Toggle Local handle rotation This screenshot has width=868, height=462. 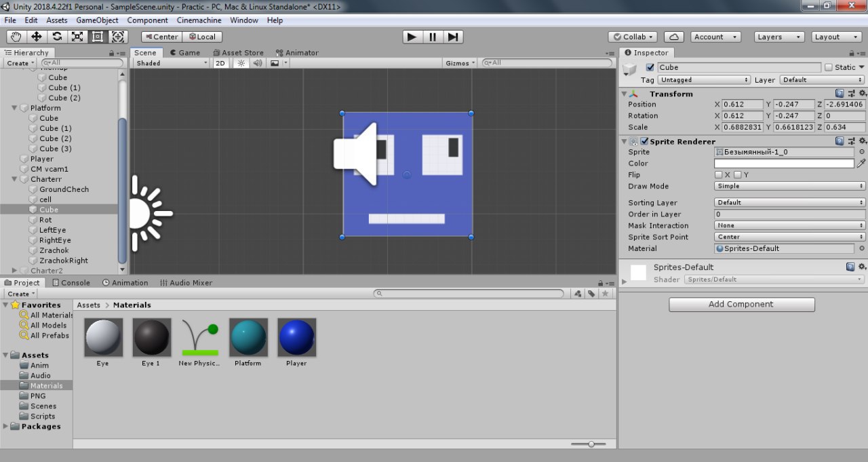(x=202, y=37)
